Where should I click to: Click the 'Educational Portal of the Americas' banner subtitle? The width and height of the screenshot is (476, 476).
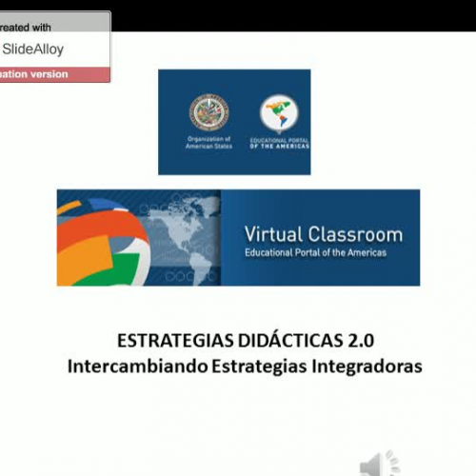pyautogui.click(x=315, y=252)
